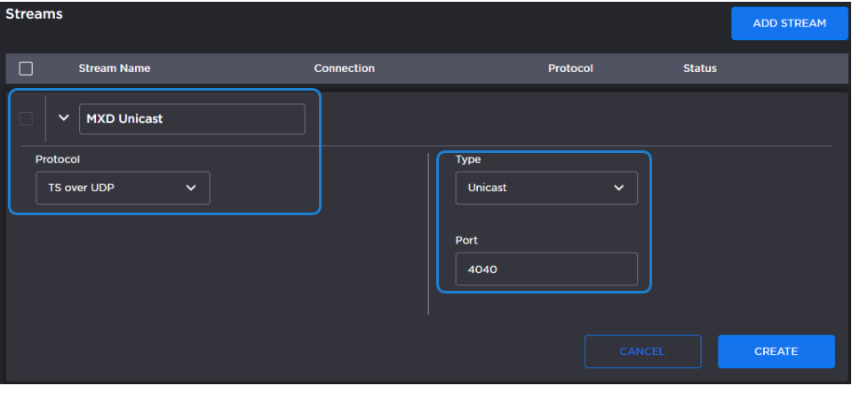Click the Streams panel heading
The width and height of the screenshot is (868, 402).
(x=34, y=14)
